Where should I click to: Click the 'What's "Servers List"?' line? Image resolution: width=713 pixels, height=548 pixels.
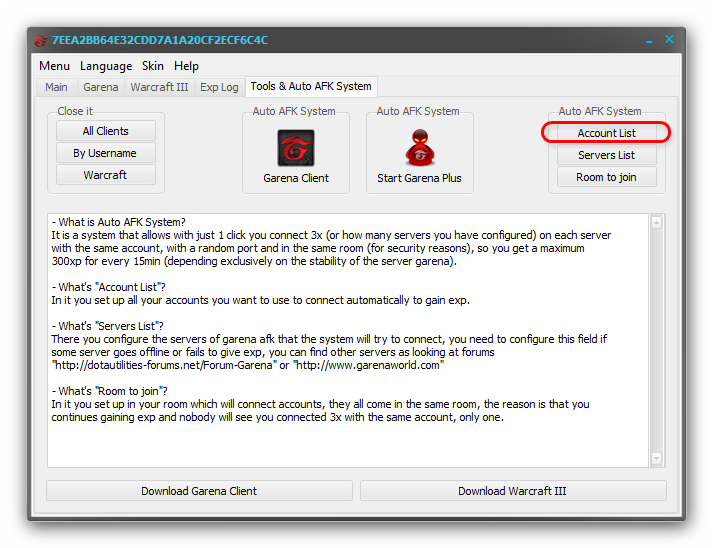point(107,326)
